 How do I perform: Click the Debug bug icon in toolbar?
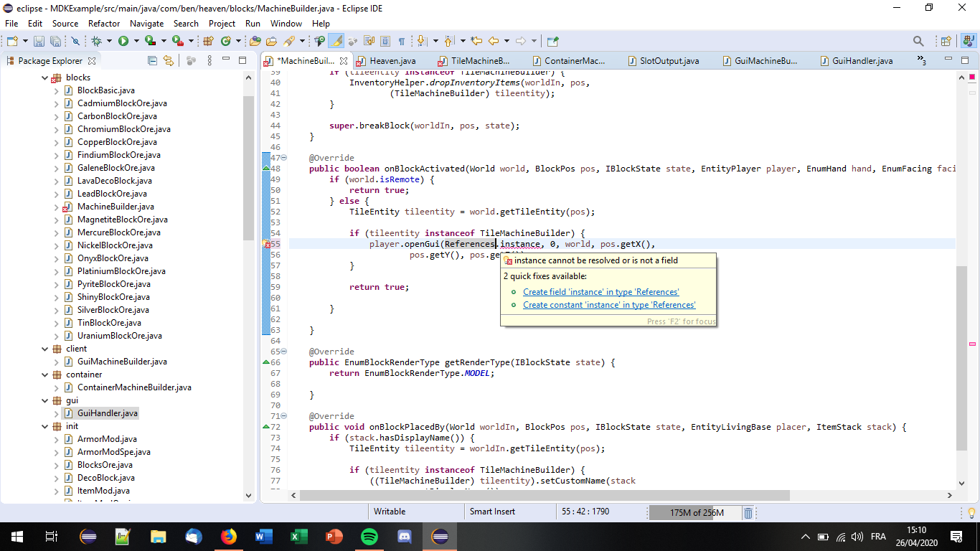click(96, 42)
